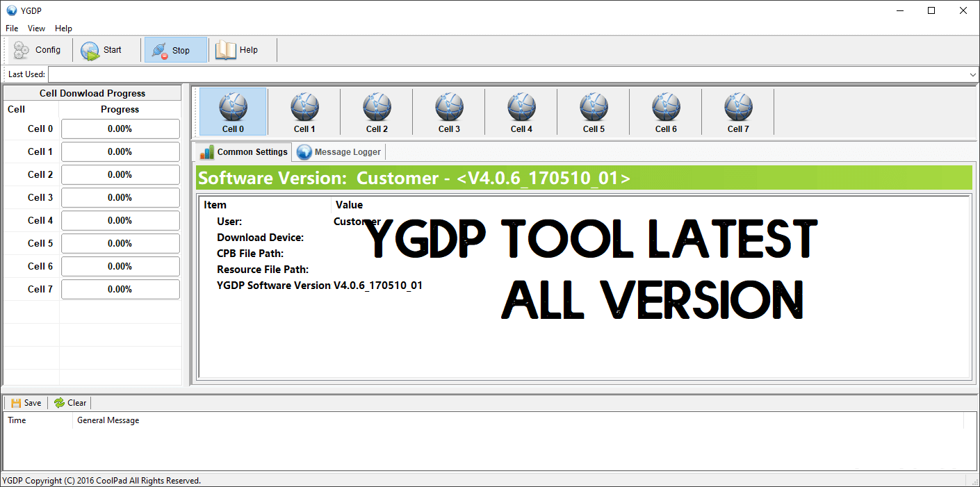The image size is (980, 487).
Task: Minimize the YGDP window
Action: [900, 10]
